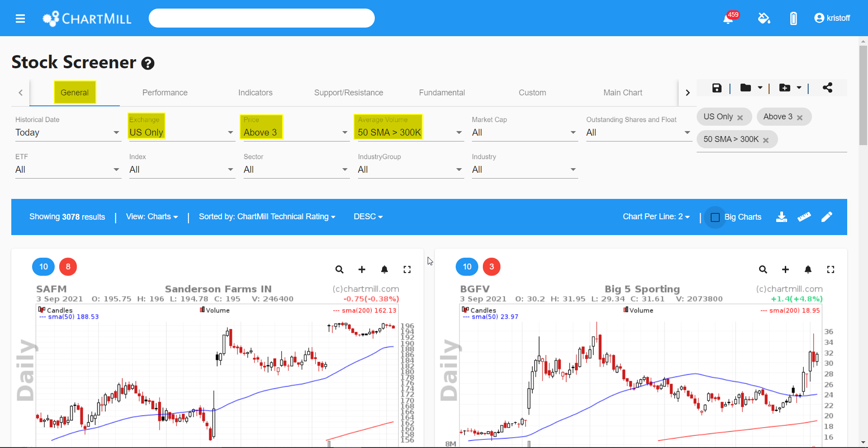Open the Average Volume dropdown
The image size is (868, 448).
[411, 132]
